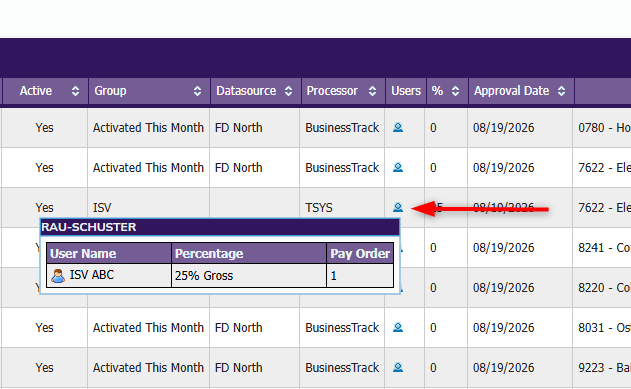Screen dimensions: 631x389
Task: Select Activated This Month in 8031 row
Action: click(148, 327)
